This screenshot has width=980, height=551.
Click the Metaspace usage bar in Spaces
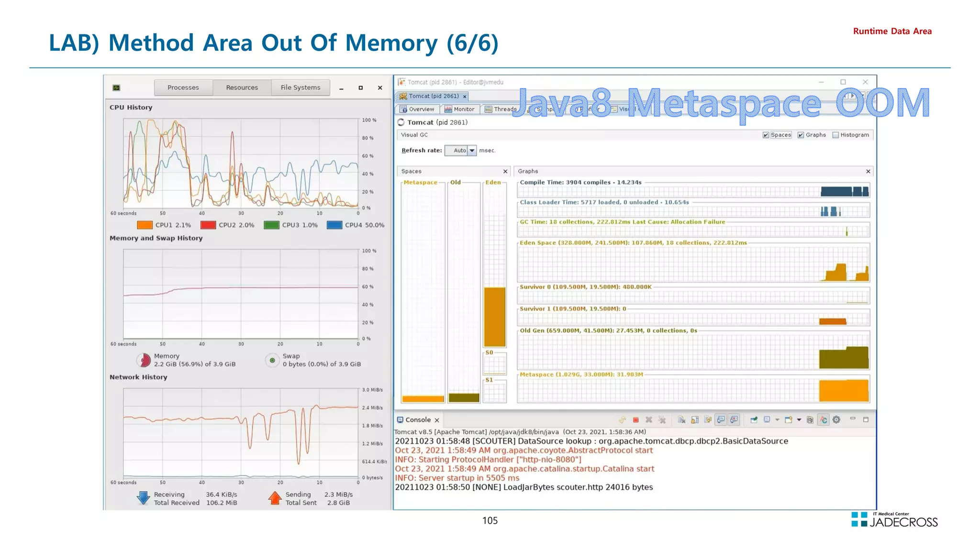423,399
